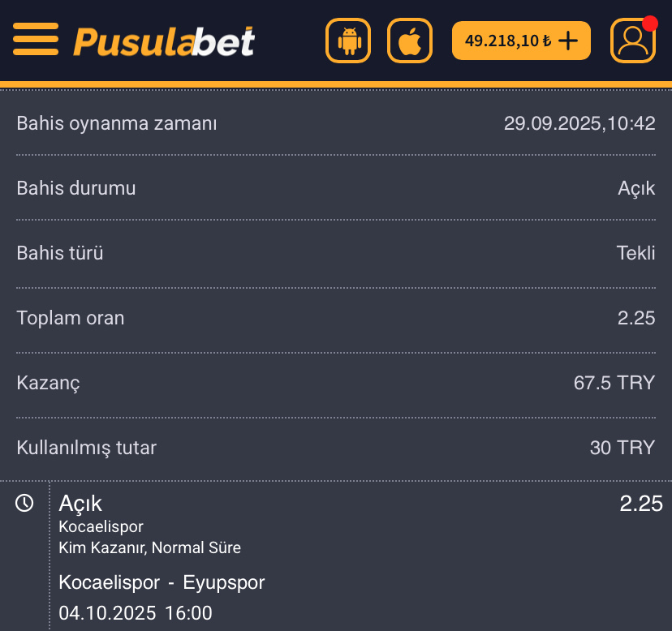Image resolution: width=672 pixels, height=631 pixels.
Task: Click the Kullanılmış tutar 30 TRY value
Action: [x=622, y=448]
